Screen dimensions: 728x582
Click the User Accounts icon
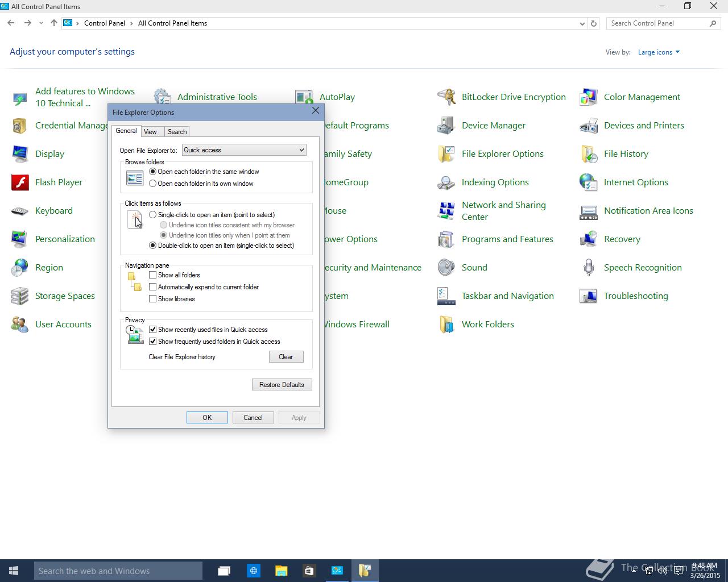[19, 325]
